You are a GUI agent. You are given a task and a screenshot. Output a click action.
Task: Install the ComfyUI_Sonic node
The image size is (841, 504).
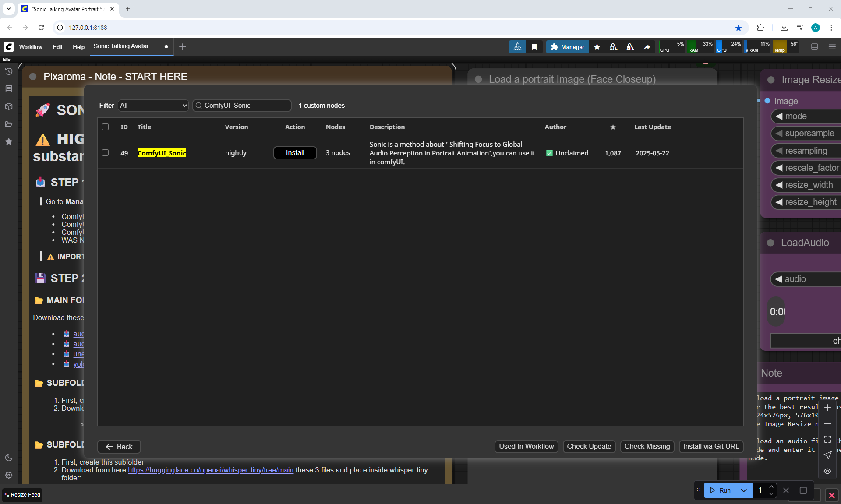(295, 153)
